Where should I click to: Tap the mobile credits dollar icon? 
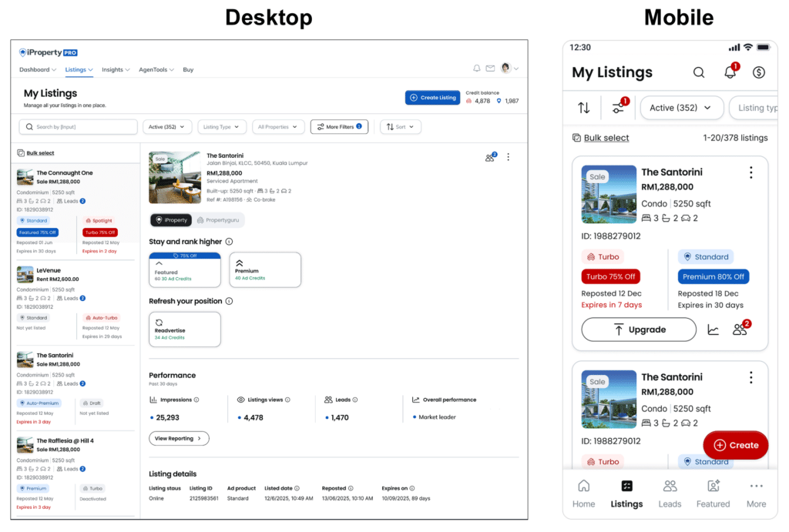(x=758, y=72)
